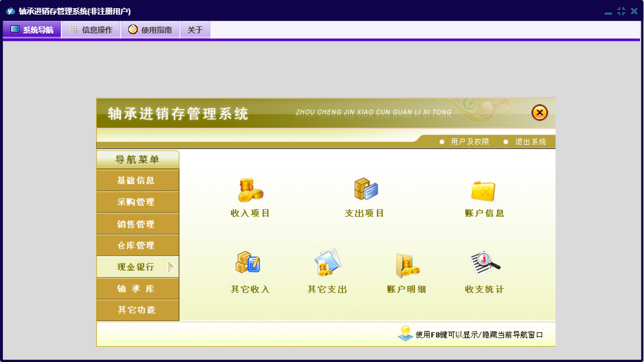The image size is (644, 362).
Task: Open the 支出项目 boxes icon
Action: (x=366, y=190)
